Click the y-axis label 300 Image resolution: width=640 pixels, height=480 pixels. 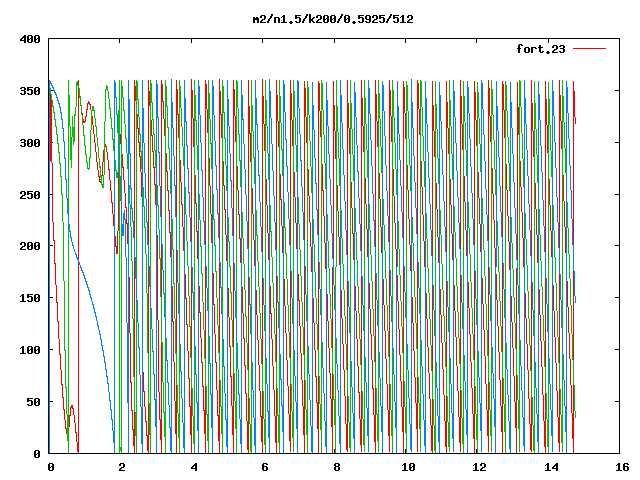(x=30, y=143)
